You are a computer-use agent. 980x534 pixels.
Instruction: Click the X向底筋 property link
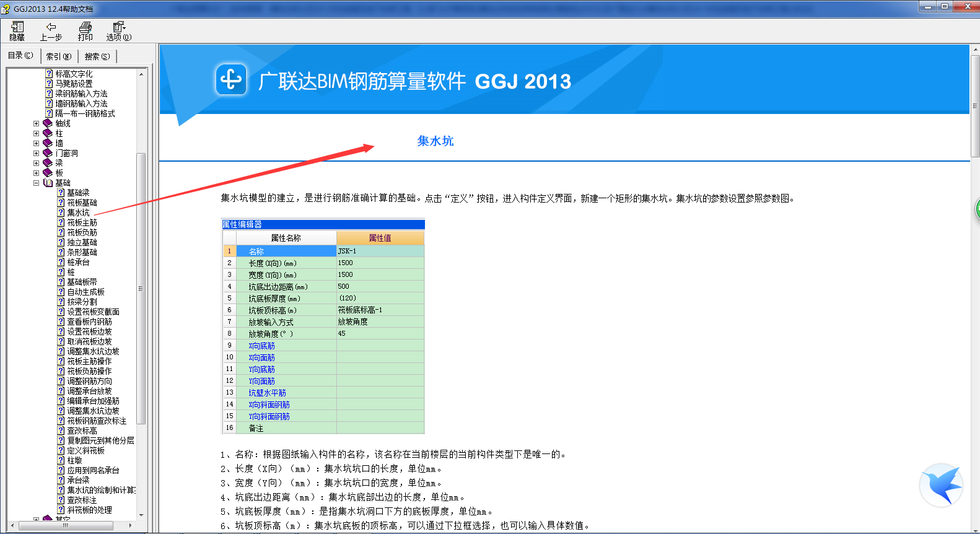[261, 346]
